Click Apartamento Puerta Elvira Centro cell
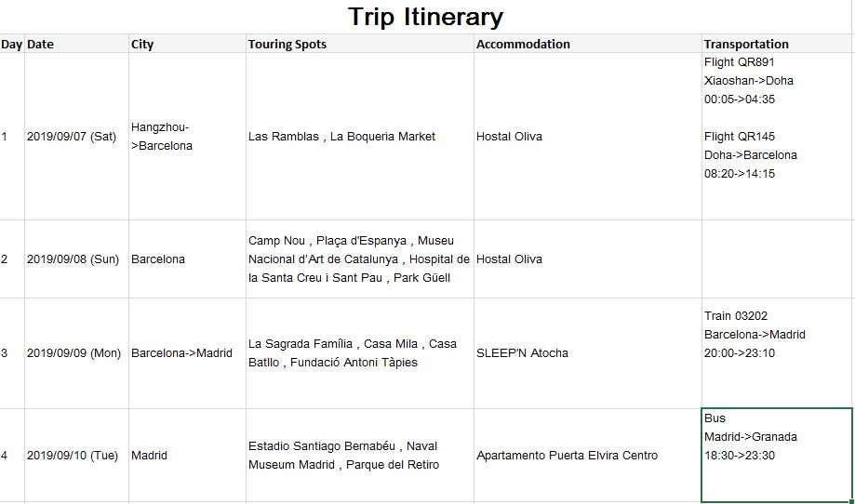The height and width of the screenshot is (504, 855). pyautogui.click(x=587, y=456)
